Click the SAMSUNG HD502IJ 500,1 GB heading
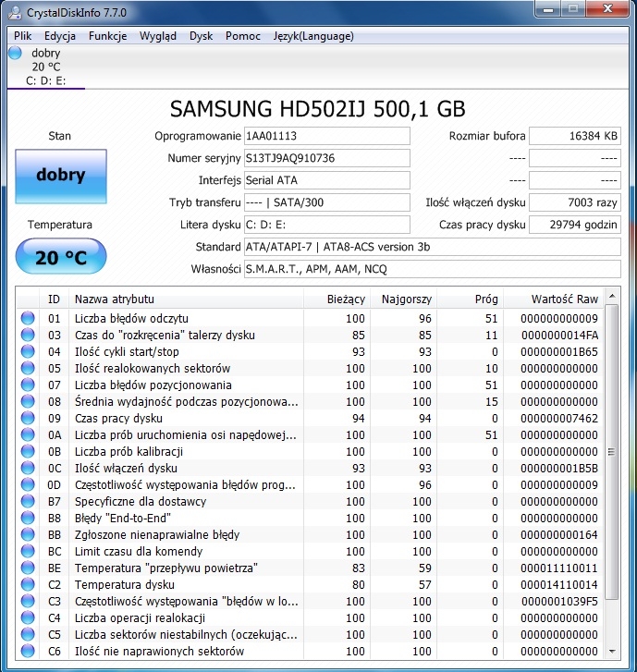The height and width of the screenshot is (672, 637). point(318,109)
